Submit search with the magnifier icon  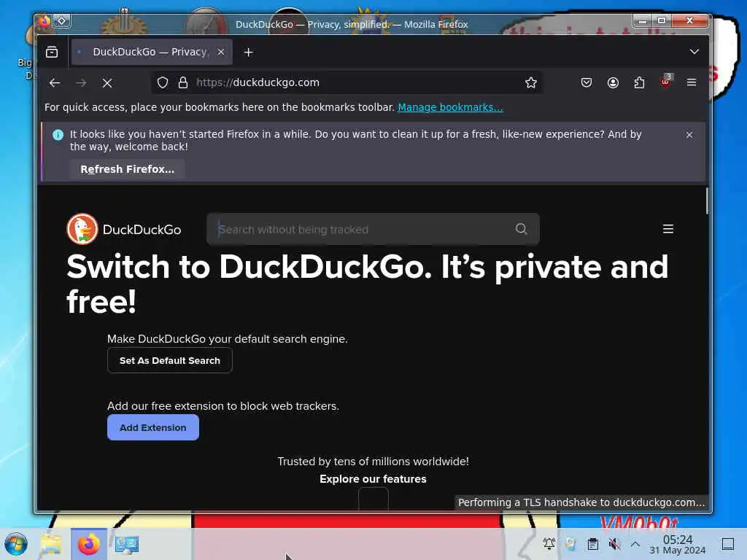(522, 229)
